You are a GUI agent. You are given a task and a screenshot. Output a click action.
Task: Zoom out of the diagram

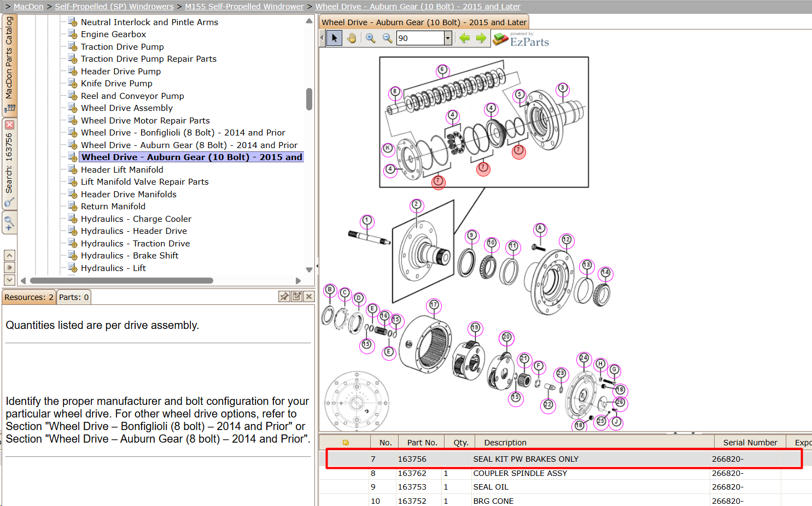(387, 38)
